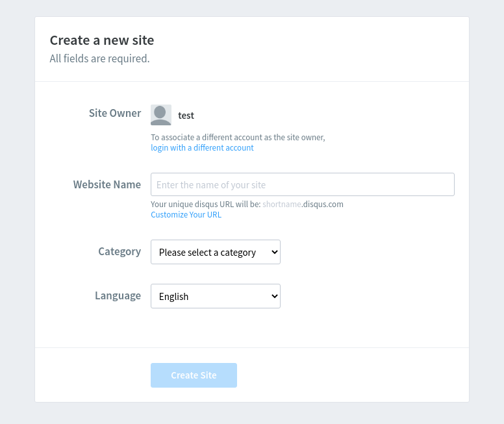
Task: Click the "Site Owner" label
Action: (115, 113)
